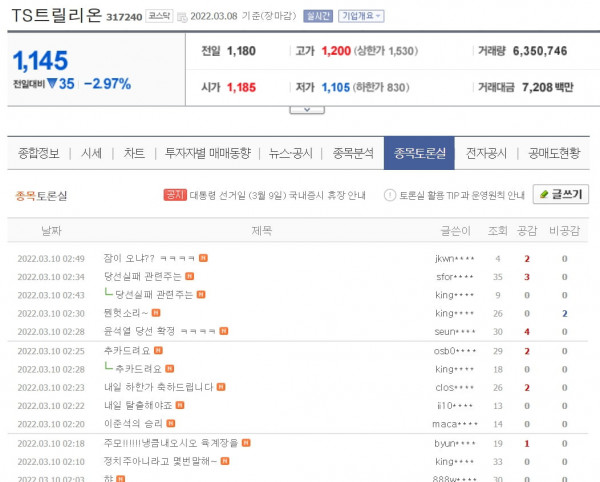Click author clos****
Image resolution: width=600 pixels, height=482 pixels.
[455, 388]
